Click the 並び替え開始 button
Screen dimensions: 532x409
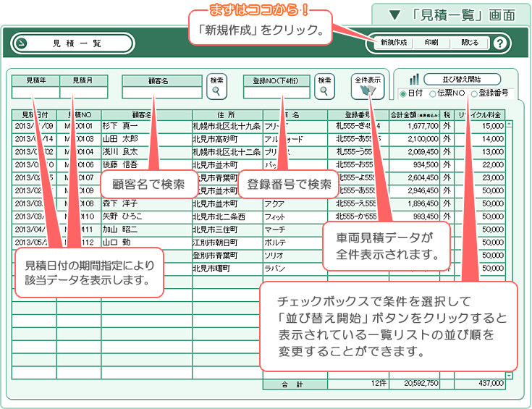(462, 79)
